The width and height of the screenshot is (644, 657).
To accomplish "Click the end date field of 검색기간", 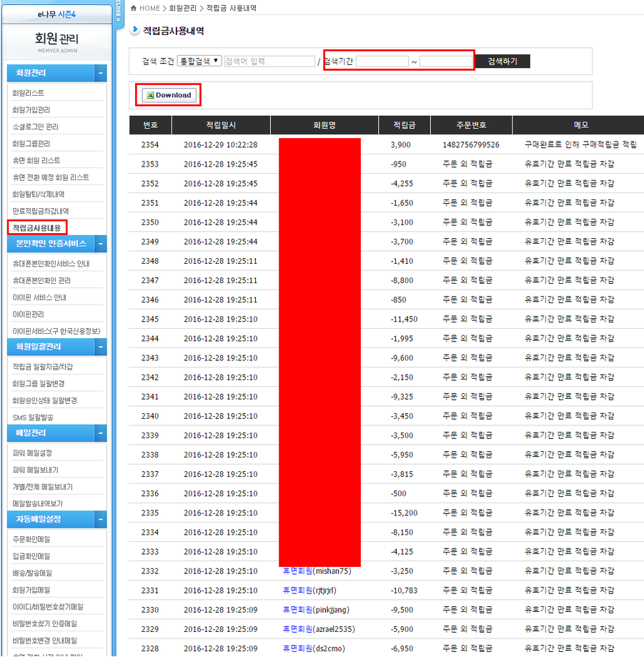I will [x=446, y=62].
